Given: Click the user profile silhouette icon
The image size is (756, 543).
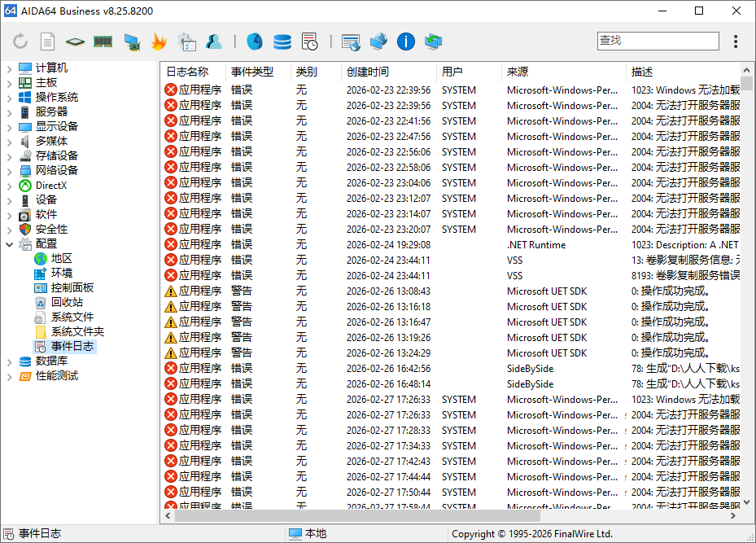Looking at the screenshot, I should click(x=214, y=42).
